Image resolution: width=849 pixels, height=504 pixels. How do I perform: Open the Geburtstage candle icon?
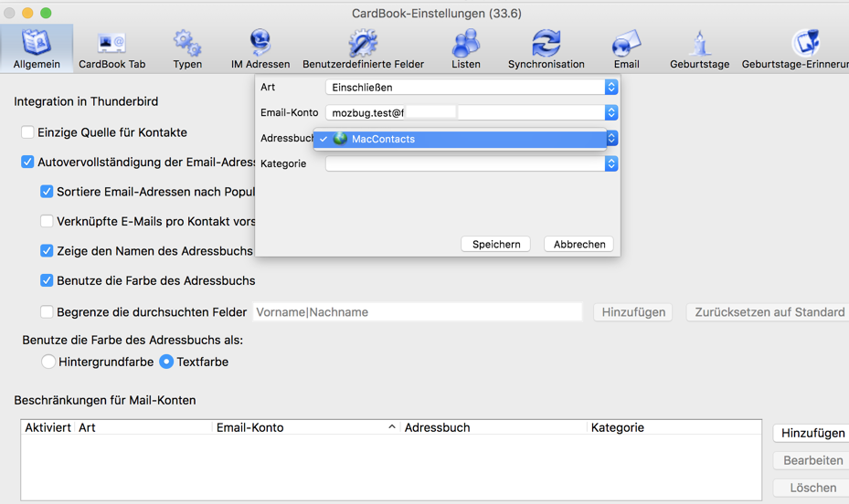tap(699, 43)
